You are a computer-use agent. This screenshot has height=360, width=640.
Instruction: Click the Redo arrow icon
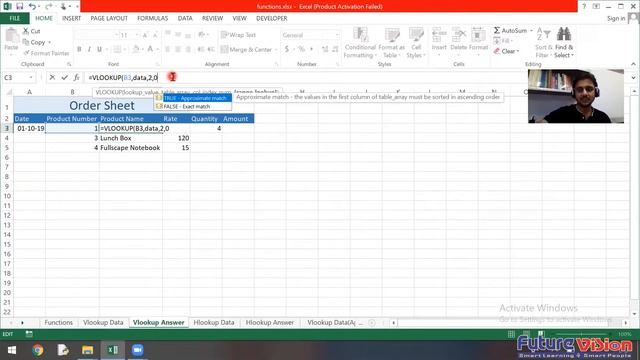[x=49, y=6]
